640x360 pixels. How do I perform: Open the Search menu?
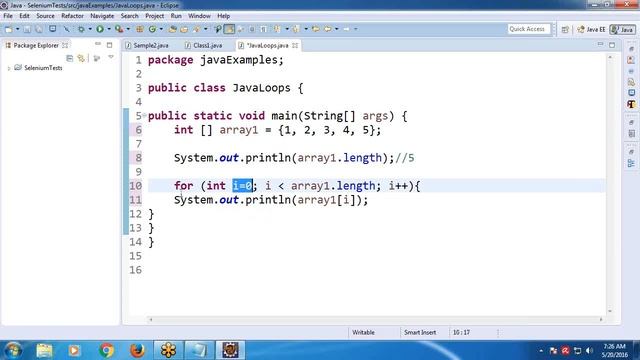pyautogui.click(x=129, y=16)
